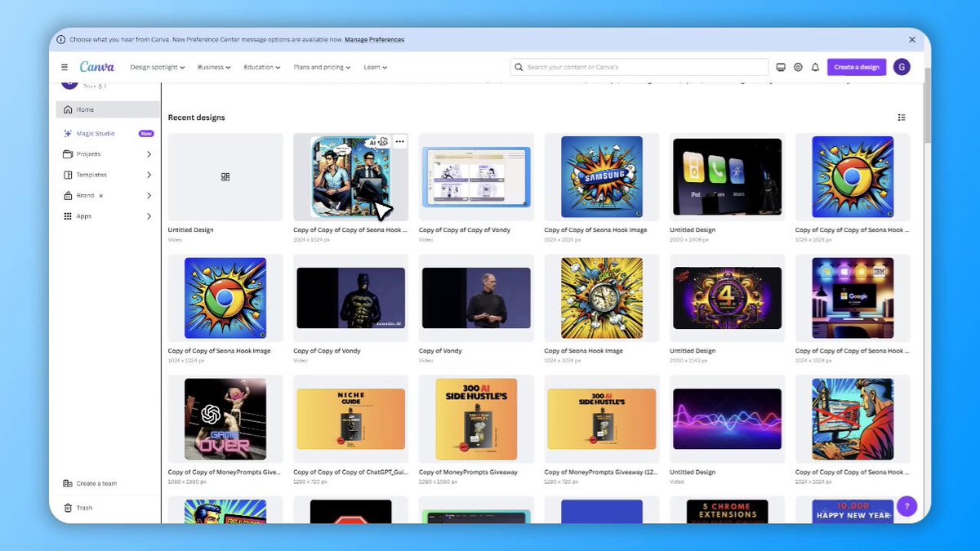Open the Game Over boxing thumbnail

[225, 419]
